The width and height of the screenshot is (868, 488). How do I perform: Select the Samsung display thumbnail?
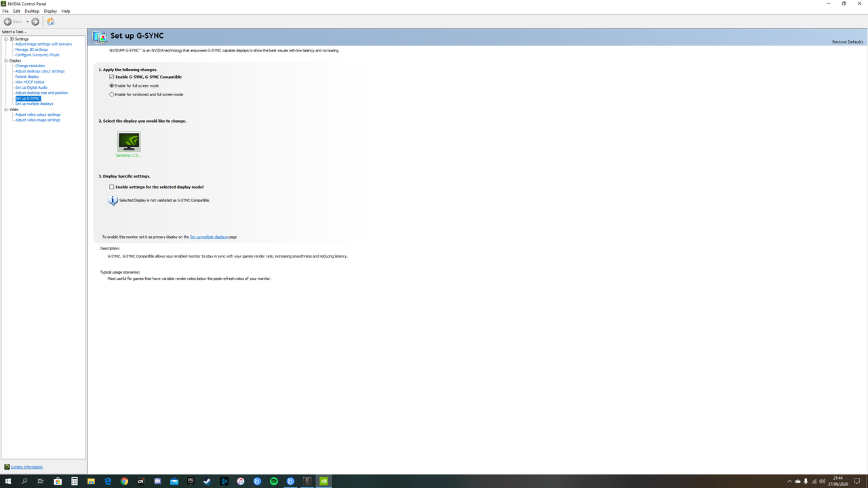[x=129, y=141]
